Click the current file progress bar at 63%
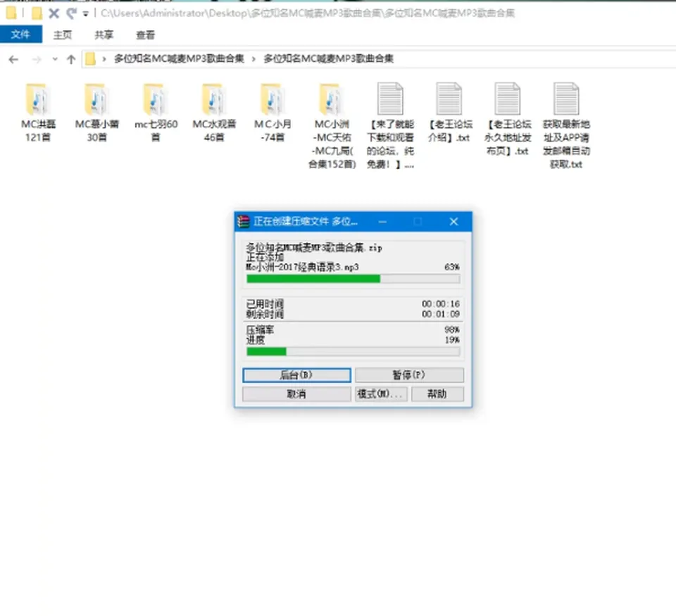Image resolution: width=676 pixels, height=616 pixels. 353,279
